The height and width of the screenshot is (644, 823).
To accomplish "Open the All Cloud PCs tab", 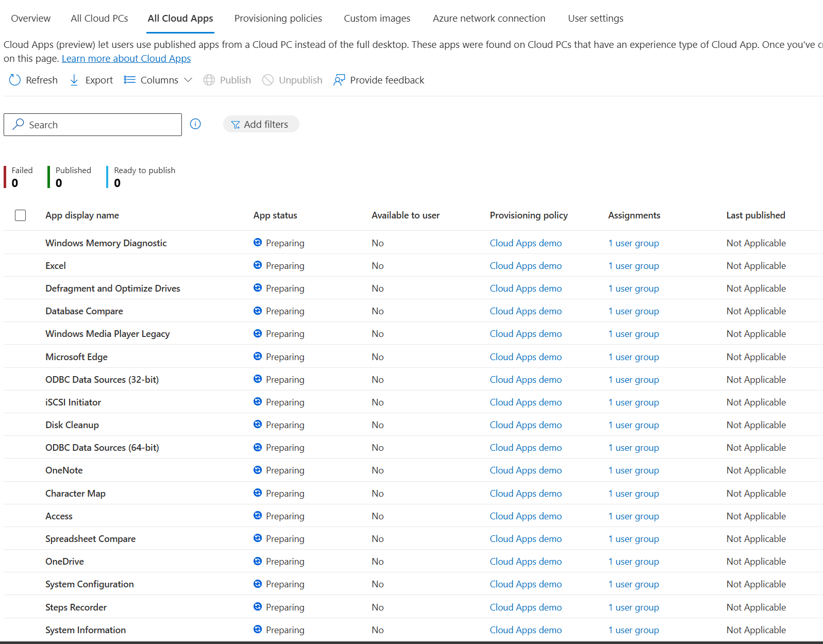I will (99, 19).
